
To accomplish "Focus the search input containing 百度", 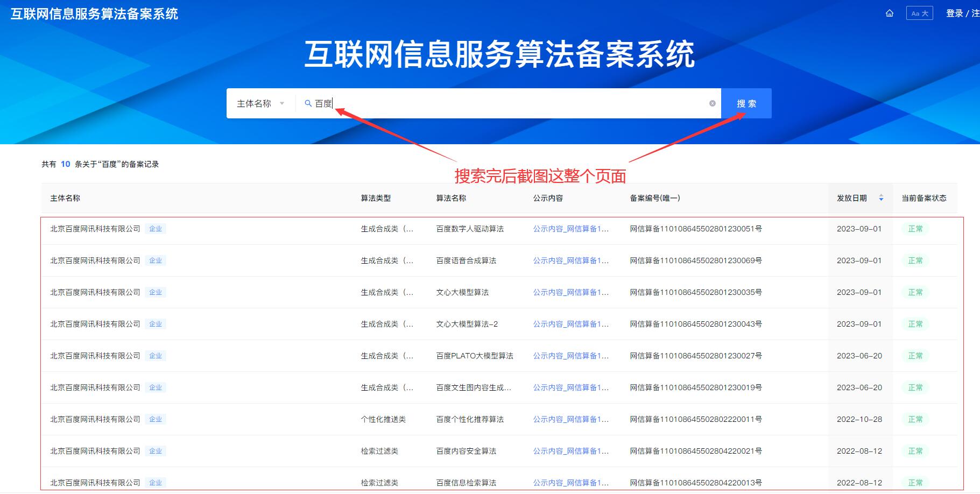I will click(x=509, y=103).
